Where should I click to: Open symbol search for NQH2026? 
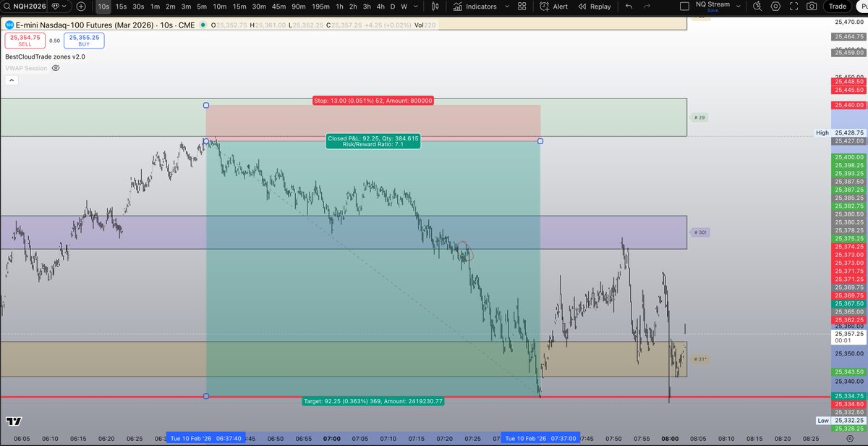(25, 7)
